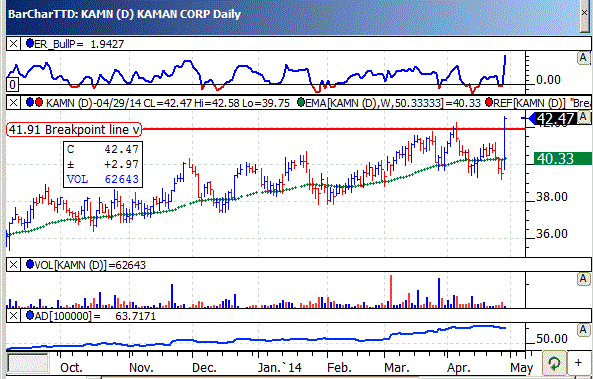Click the Jan.`14 date axis label
The image size is (593, 379).
pos(280,368)
